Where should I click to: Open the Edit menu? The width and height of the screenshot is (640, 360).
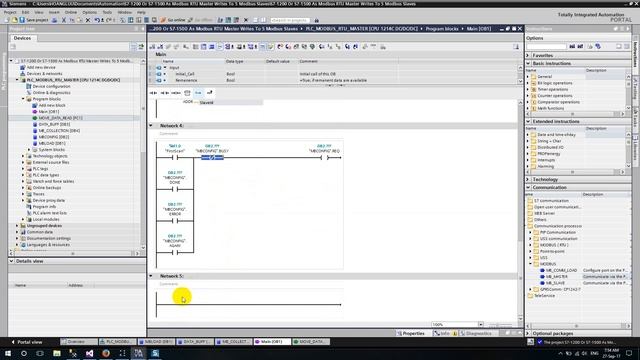[25, 12]
